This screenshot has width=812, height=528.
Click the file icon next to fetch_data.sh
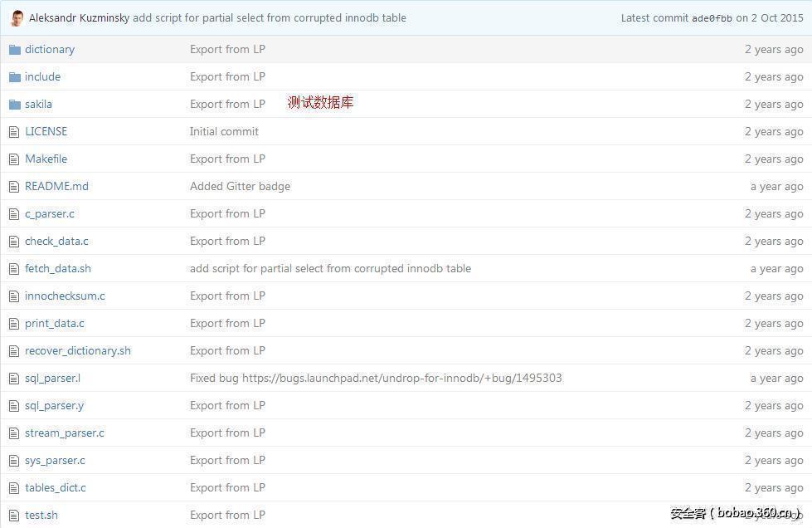[14, 268]
